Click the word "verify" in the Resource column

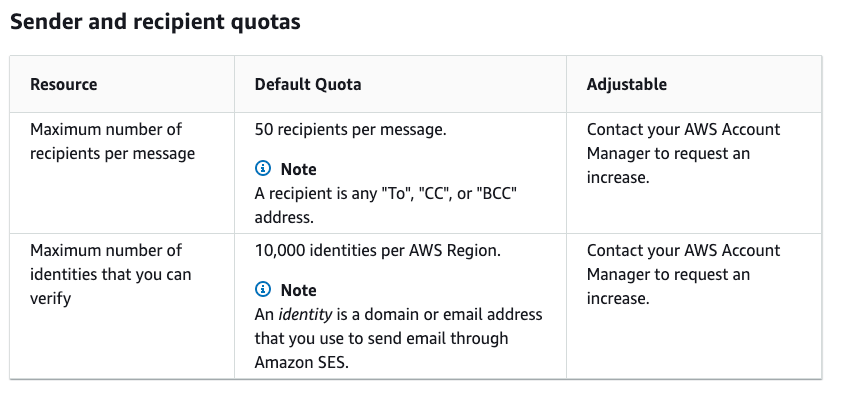pyautogui.click(x=51, y=298)
